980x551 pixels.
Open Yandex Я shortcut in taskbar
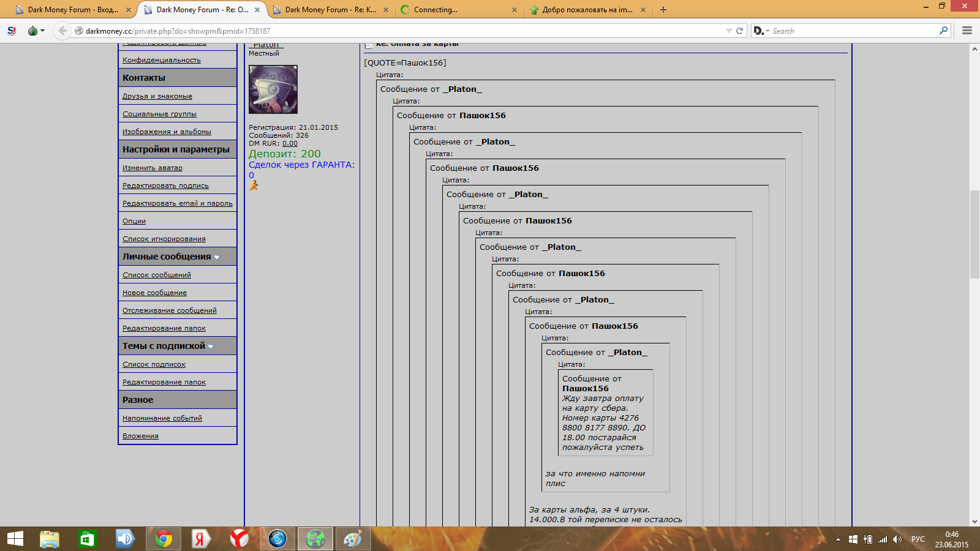click(x=202, y=539)
